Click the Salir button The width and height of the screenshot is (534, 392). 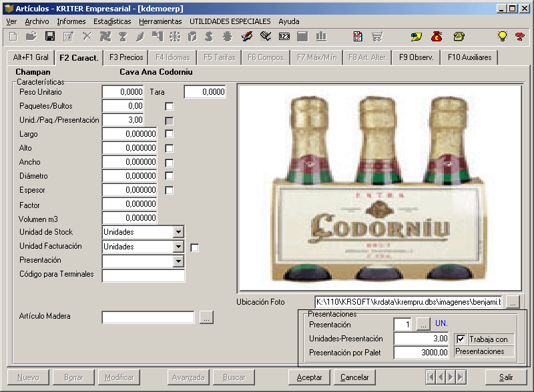click(x=506, y=377)
